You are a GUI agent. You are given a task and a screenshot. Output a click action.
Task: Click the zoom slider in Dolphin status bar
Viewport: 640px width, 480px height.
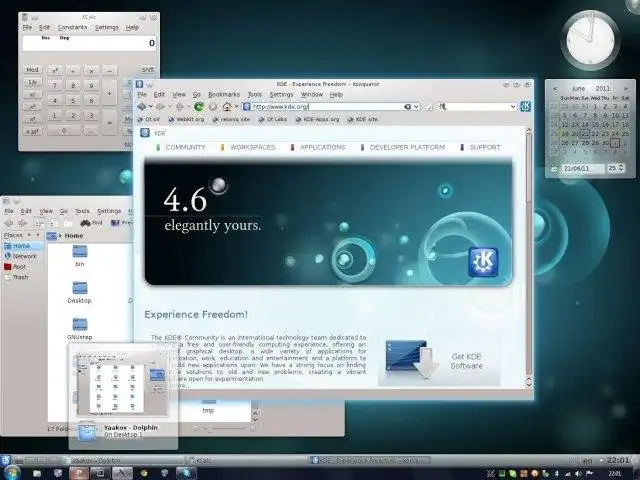coord(225,429)
